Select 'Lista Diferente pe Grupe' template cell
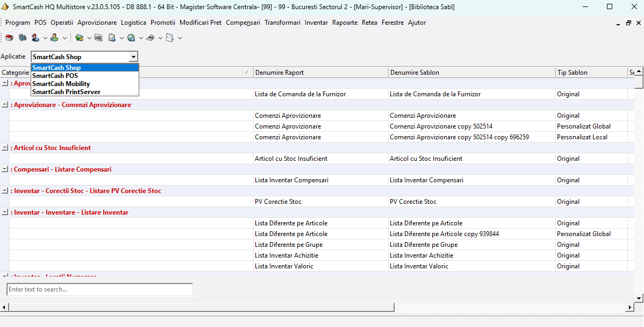644x327 pixels. [472, 244]
